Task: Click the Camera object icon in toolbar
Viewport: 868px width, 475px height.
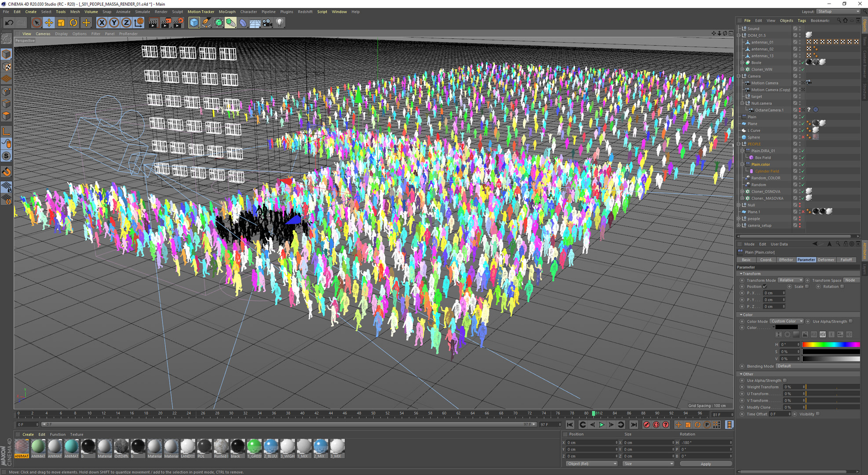Action: [267, 22]
